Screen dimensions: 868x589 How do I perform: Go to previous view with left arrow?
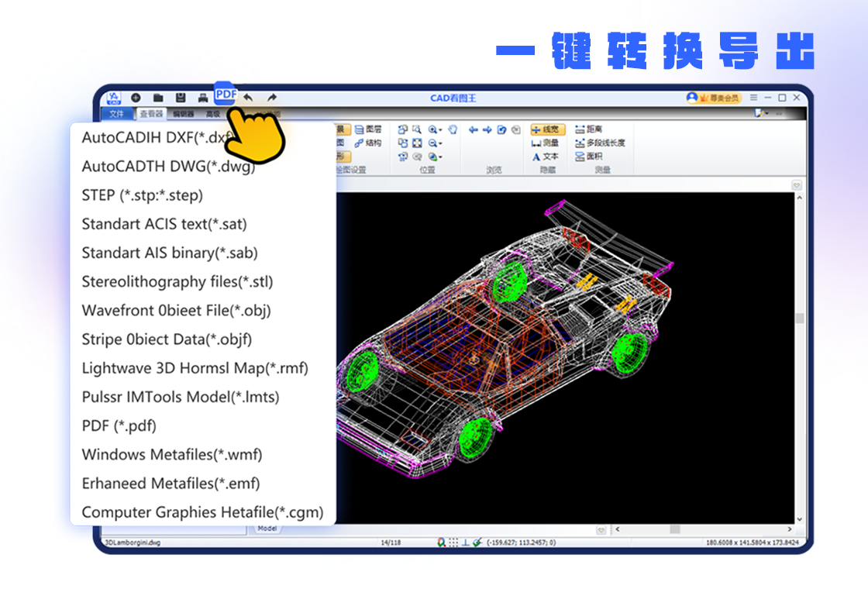tap(473, 129)
